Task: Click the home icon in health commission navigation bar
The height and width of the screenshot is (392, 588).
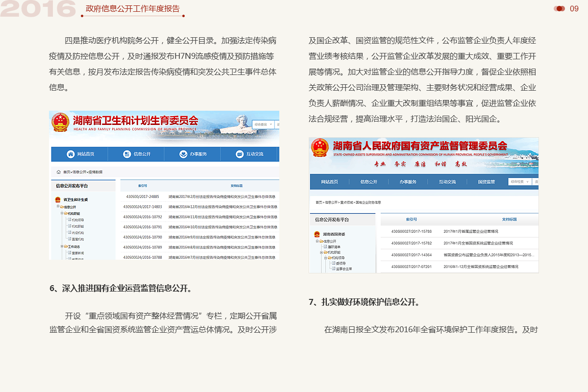Action: pos(71,154)
